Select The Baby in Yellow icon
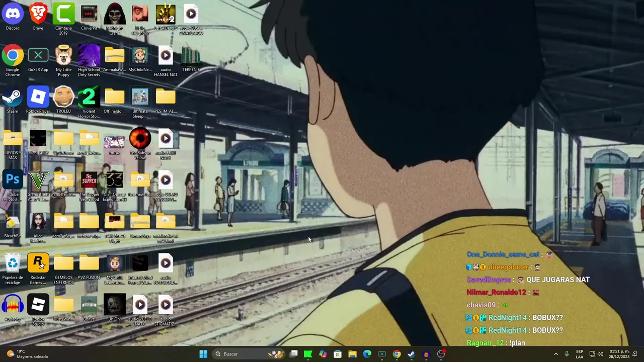 140,144
